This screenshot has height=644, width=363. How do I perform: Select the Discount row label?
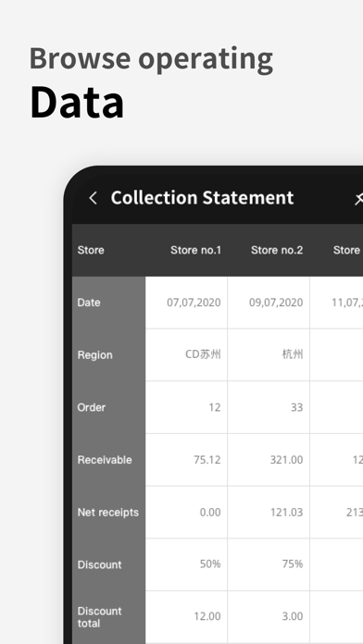(99, 564)
